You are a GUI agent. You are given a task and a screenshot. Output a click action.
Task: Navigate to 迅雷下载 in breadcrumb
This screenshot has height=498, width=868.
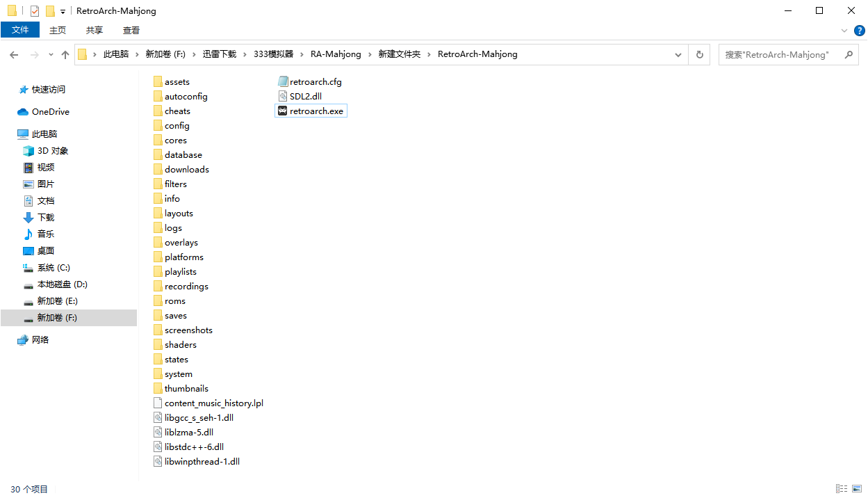pyautogui.click(x=220, y=54)
